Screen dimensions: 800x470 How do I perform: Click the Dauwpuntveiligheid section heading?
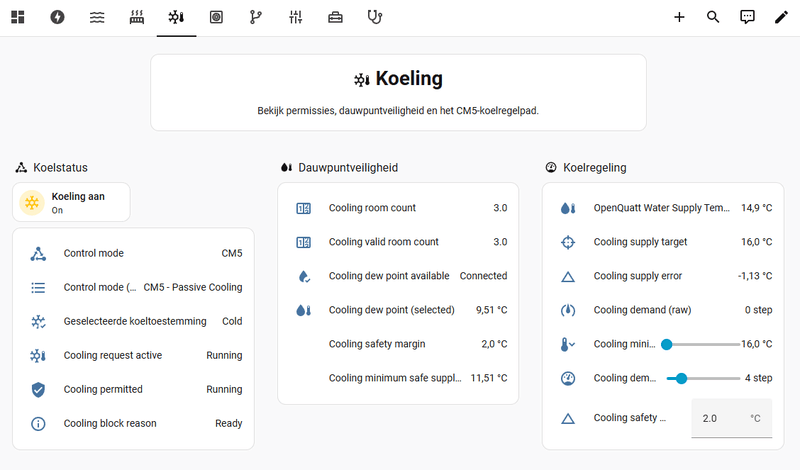coord(348,167)
